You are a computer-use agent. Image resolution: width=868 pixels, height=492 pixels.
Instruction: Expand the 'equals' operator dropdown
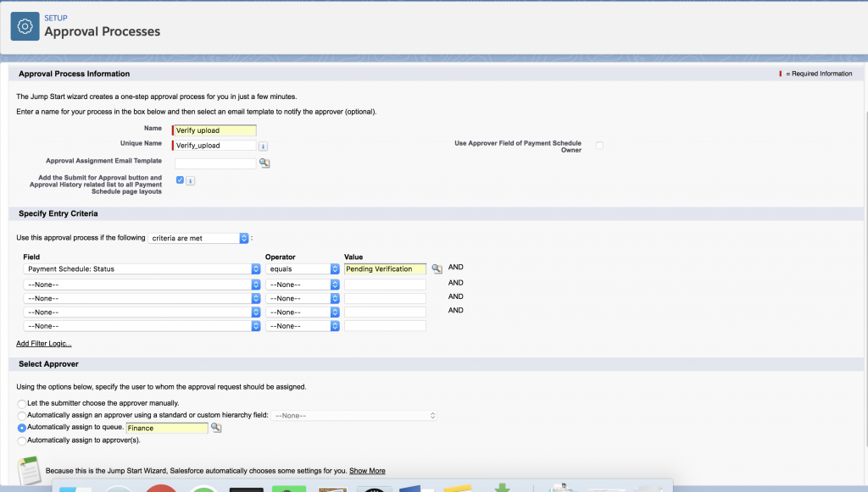[302, 268]
